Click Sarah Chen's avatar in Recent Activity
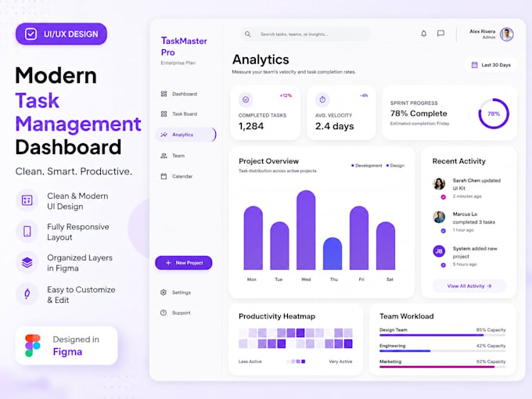 (x=439, y=184)
